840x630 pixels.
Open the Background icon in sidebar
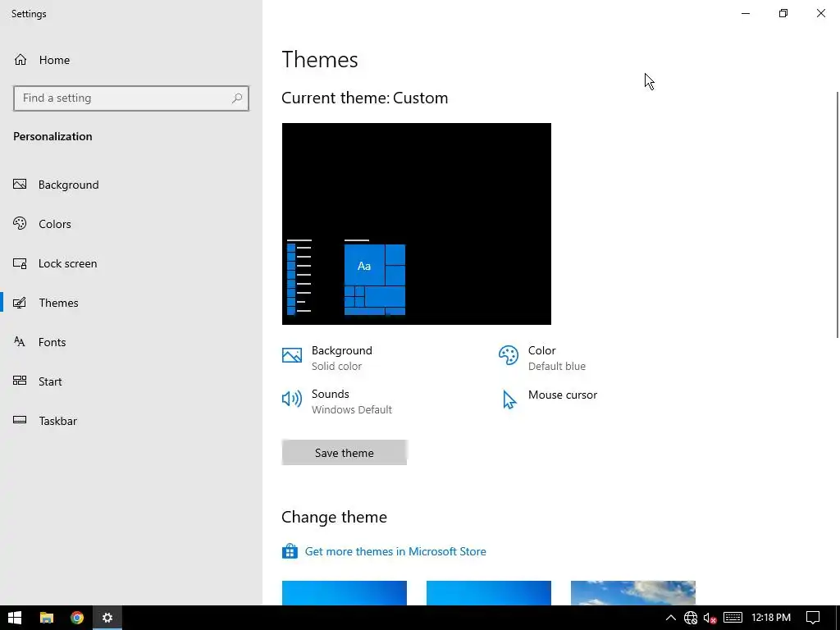pos(20,185)
